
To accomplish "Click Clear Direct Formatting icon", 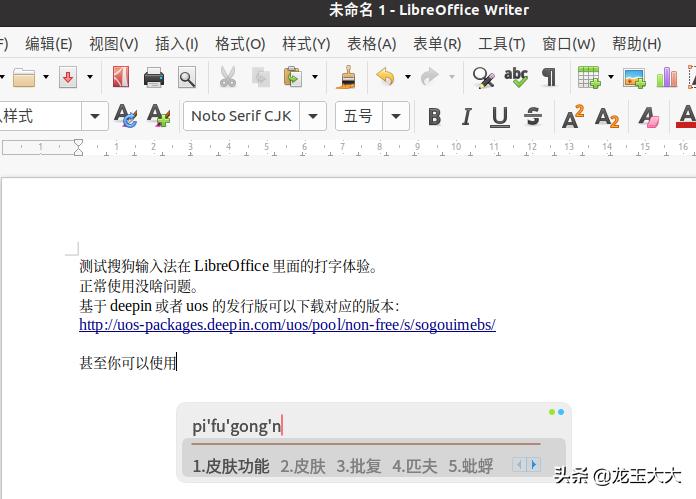I will [649, 117].
